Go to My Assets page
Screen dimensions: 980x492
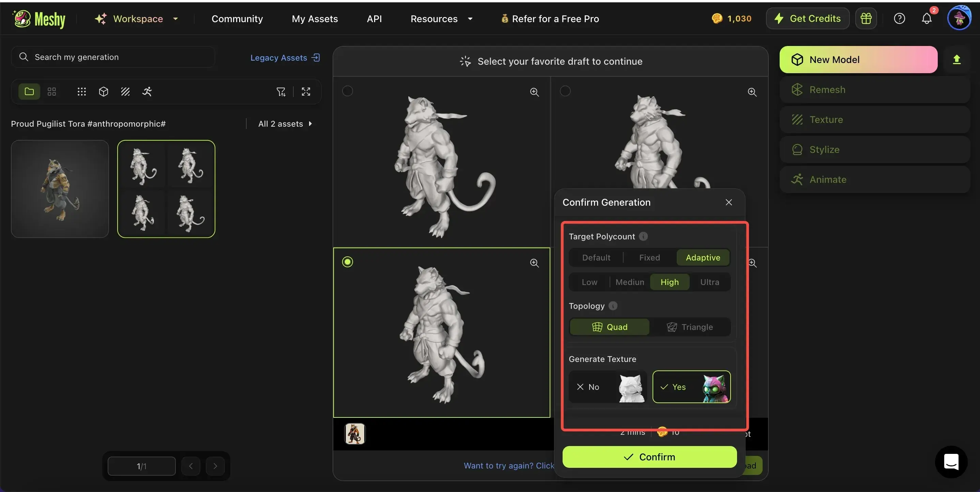(315, 19)
